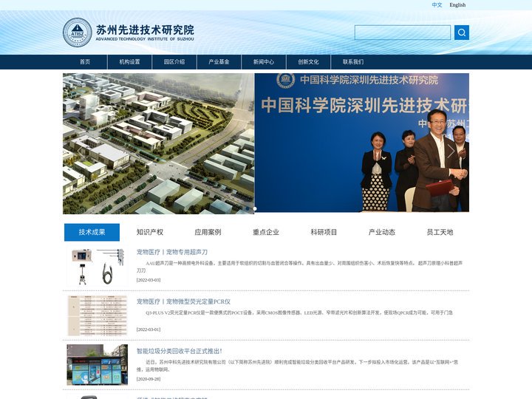Image resolution: width=532 pixels, height=399 pixels.
Task: Click date text [2022-03-03]
Action: click(149, 280)
